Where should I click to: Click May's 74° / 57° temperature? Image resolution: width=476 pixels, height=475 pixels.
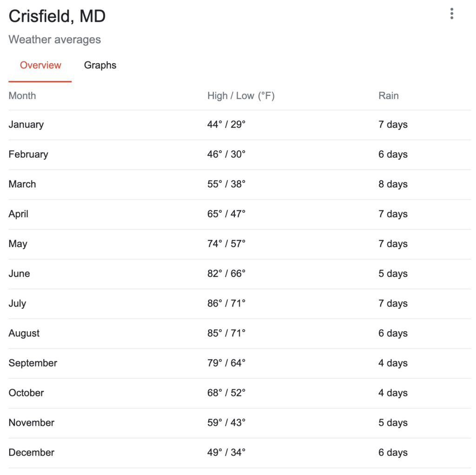tap(226, 244)
